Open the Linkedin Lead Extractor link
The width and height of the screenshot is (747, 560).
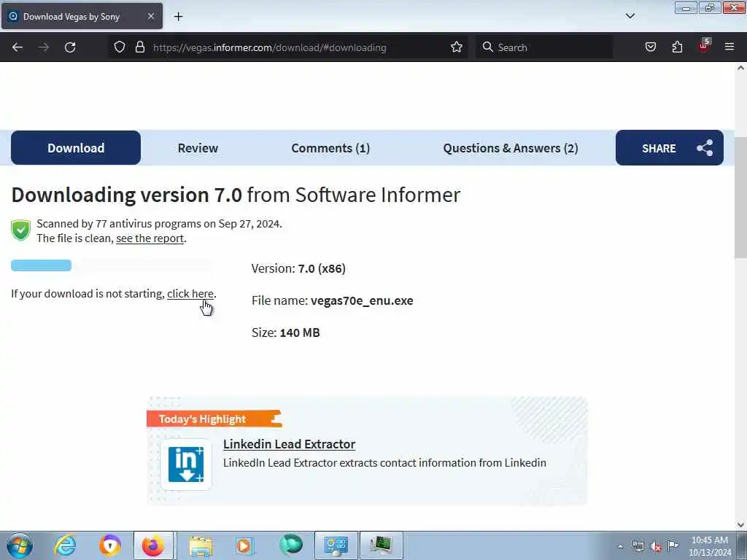click(289, 444)
